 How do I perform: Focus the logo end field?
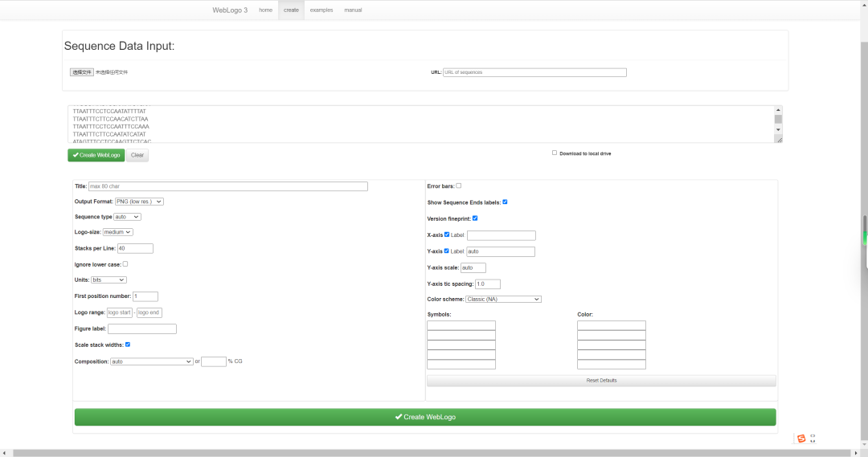point(149,312)
